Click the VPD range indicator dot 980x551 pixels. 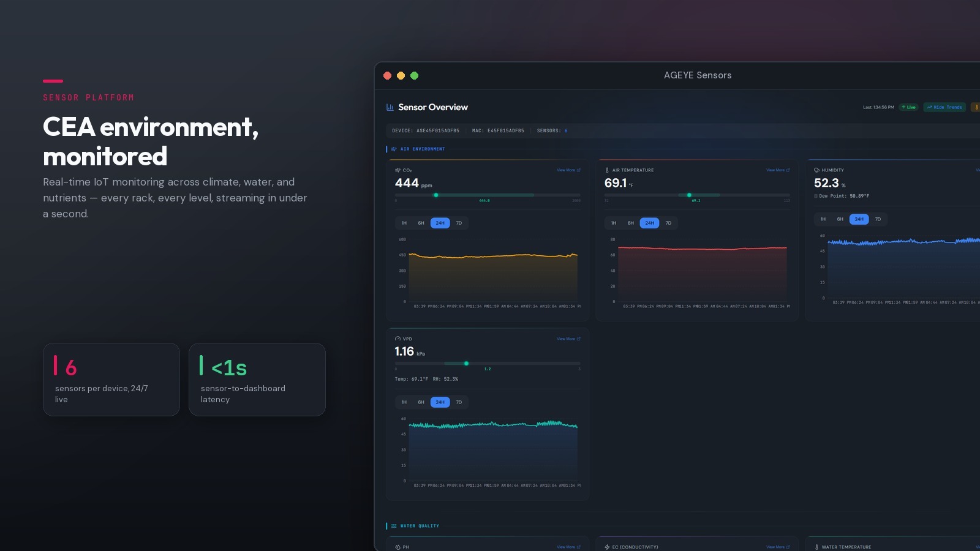click(467, 364)
